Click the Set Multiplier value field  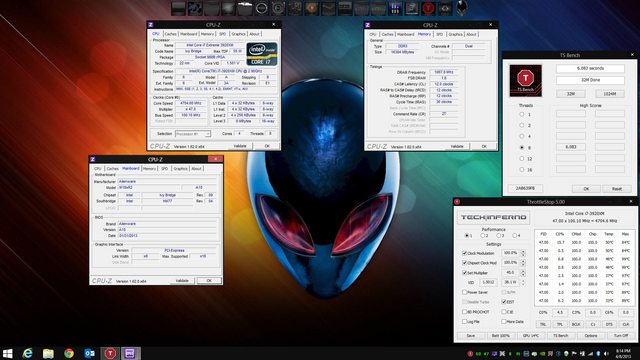tap(510, 273)
